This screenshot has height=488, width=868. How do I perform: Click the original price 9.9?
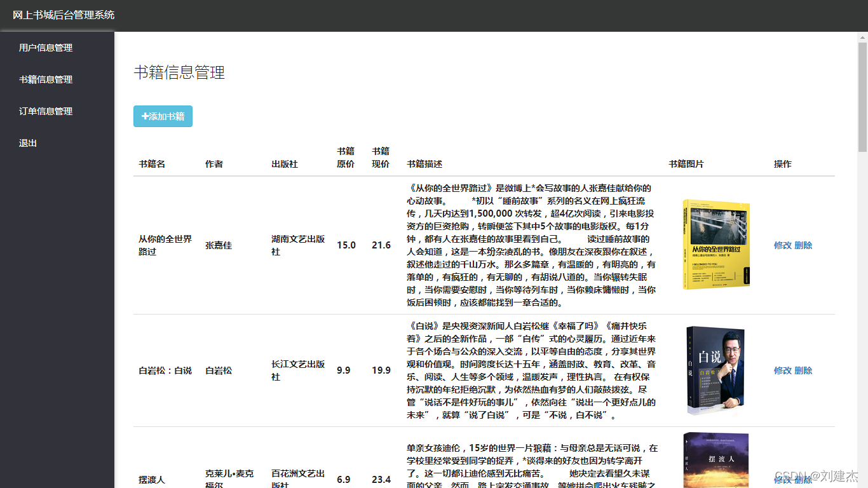[x=344, y=370]
